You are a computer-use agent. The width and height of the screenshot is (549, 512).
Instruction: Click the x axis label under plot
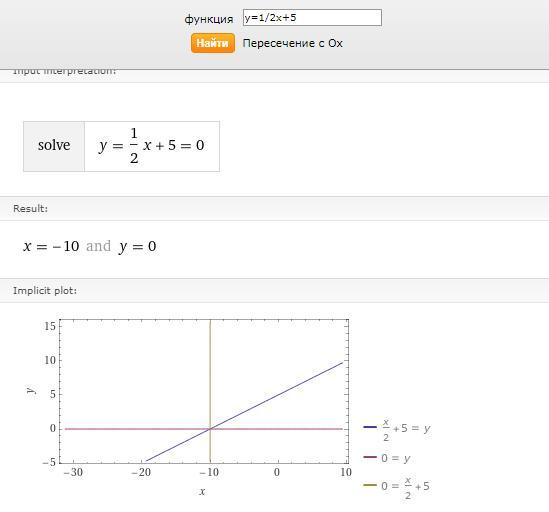tap(202, 491)
